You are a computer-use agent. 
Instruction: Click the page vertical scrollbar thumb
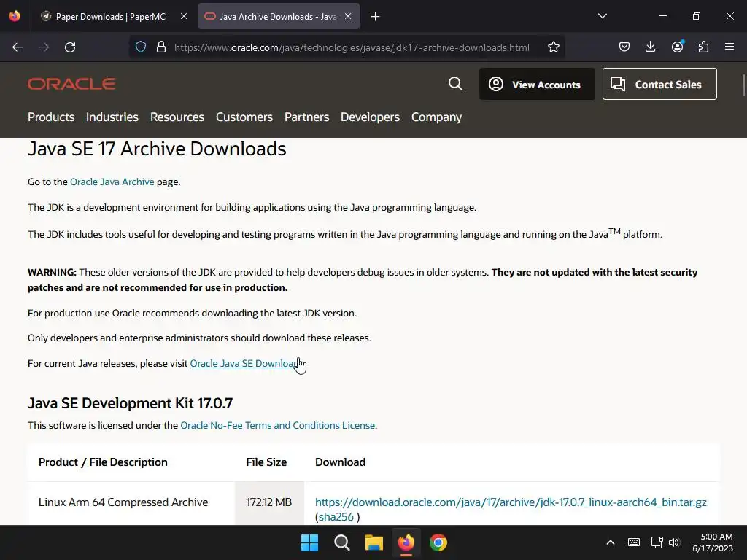click(743, 85)
